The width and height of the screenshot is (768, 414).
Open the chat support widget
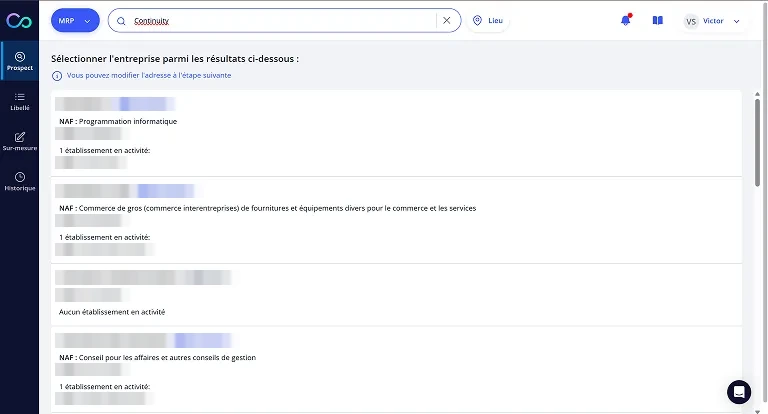click(739, 392)
